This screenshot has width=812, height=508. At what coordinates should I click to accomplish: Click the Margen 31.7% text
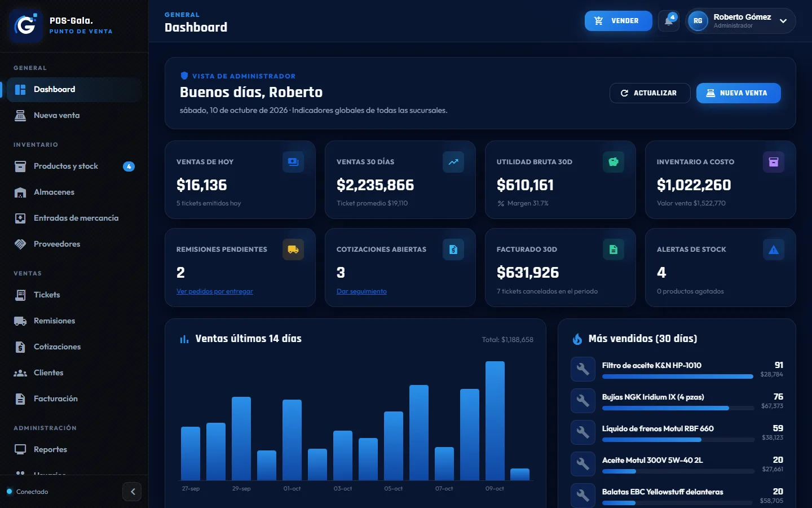(528, 203)
